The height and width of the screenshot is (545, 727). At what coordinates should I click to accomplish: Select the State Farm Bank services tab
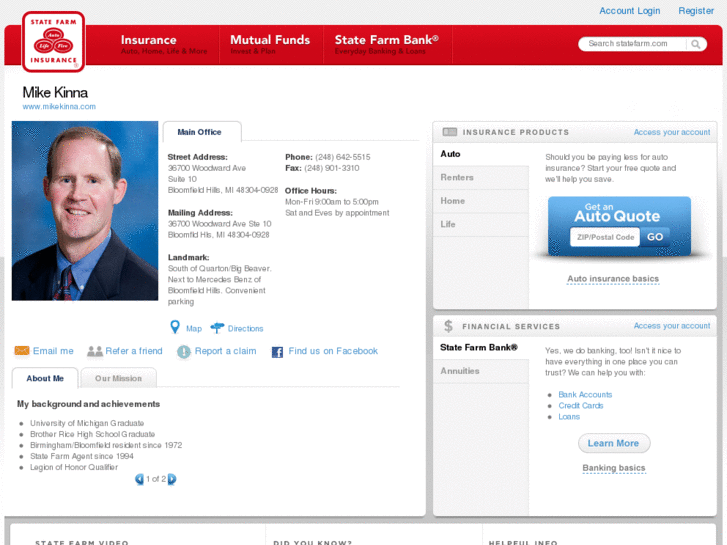click(x=481, y=347)
